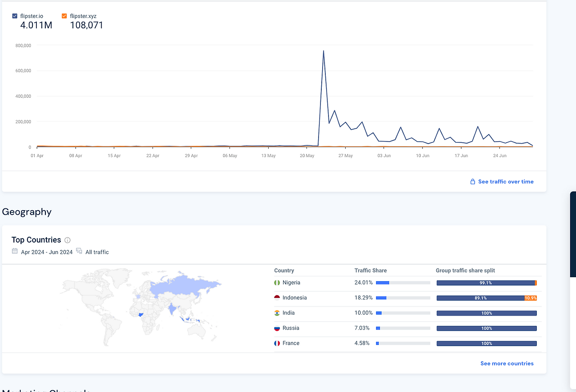576x392 pixels.
Task: Click the traffic spike peak near 22 May
Action: point(324,51)
